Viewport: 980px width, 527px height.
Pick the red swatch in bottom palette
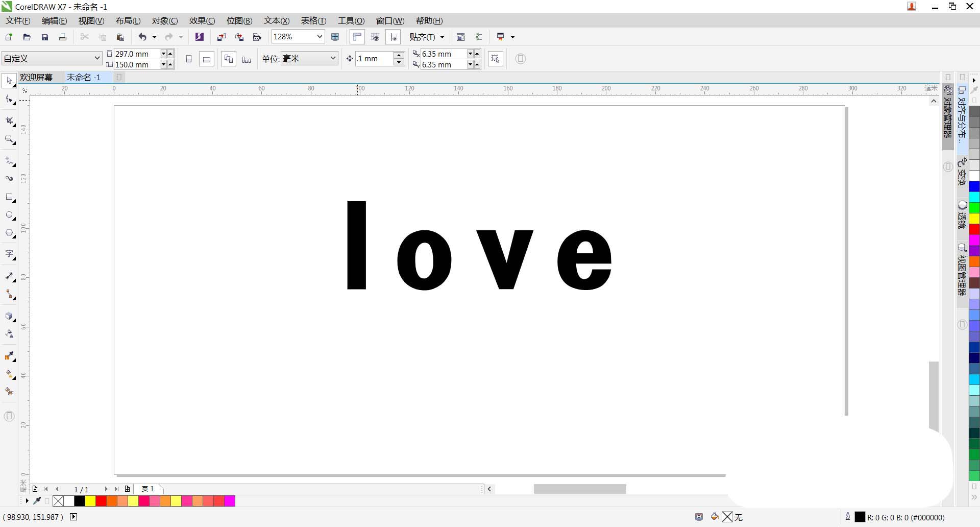(x=101, y=501)
